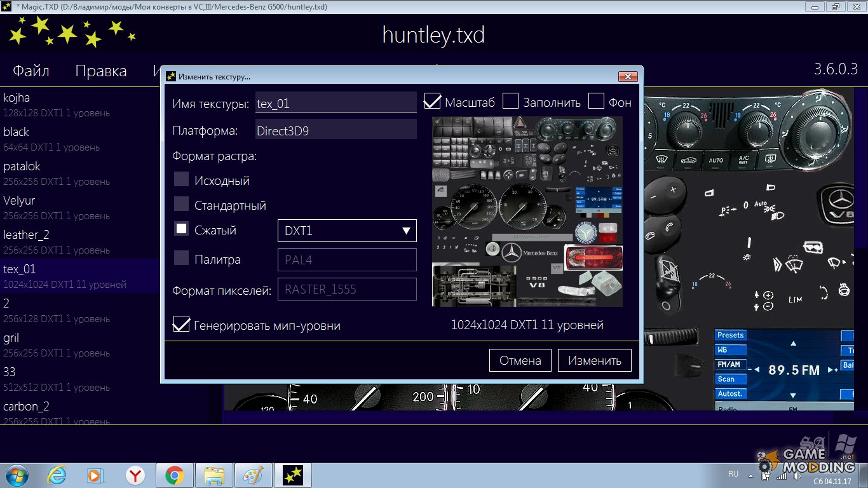Image resolution: width=868 pixels, height=488 pixels.
Task: Open Magic.TXD from the taskbar
Action: [x=293, y=475]
